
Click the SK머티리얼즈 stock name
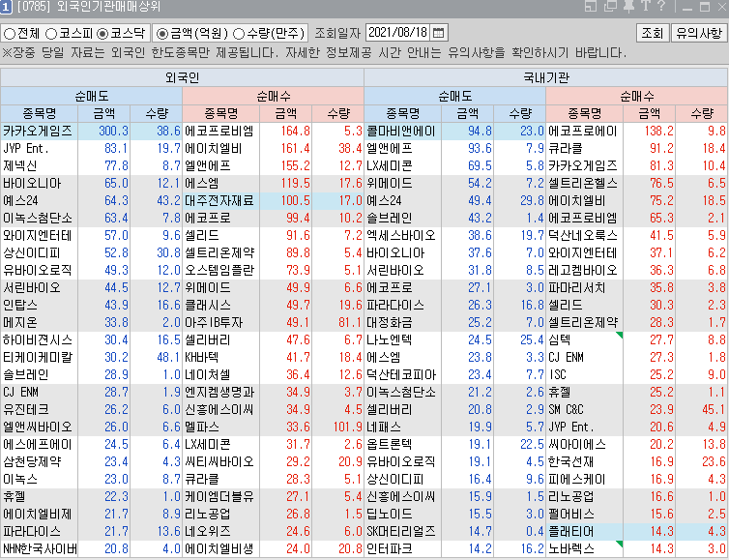coord(401,532)
